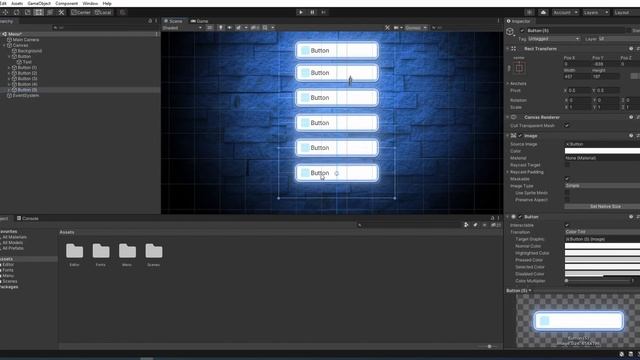640x360 pixels.
Task: Toggle the GameObject active checkbox in Inspector
Action: pos(522,31)
